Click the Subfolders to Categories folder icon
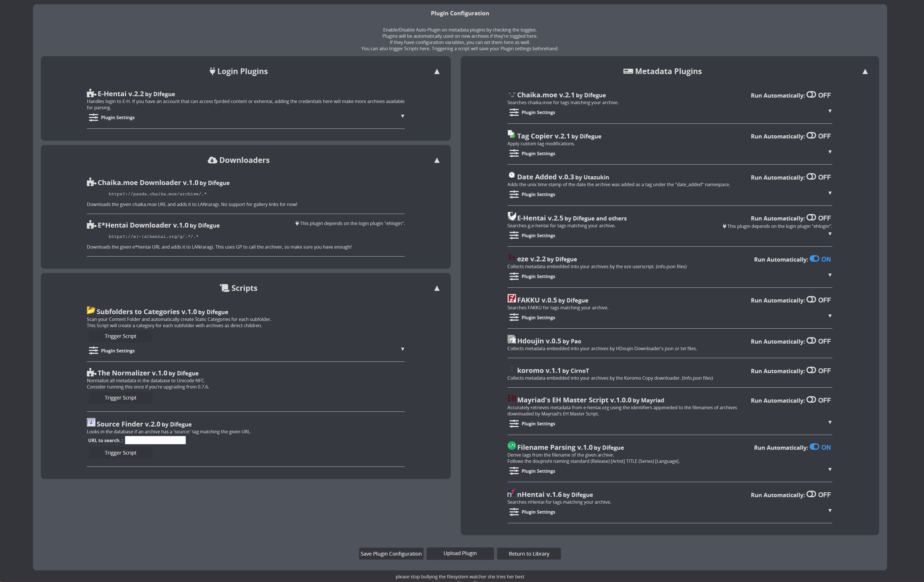924x582 pixels. tap(91, 310)
